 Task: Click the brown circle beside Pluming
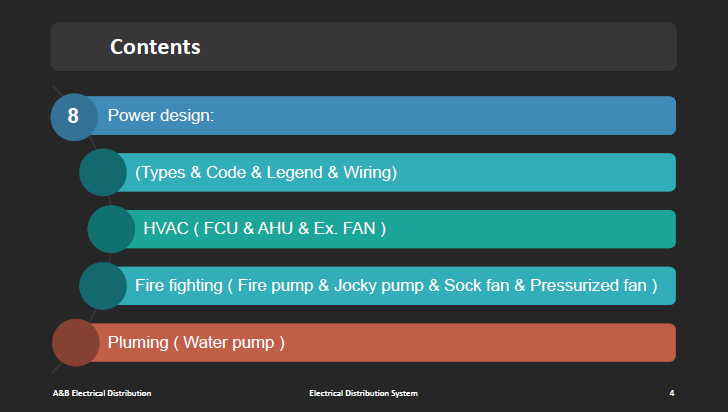coord(76,343)
